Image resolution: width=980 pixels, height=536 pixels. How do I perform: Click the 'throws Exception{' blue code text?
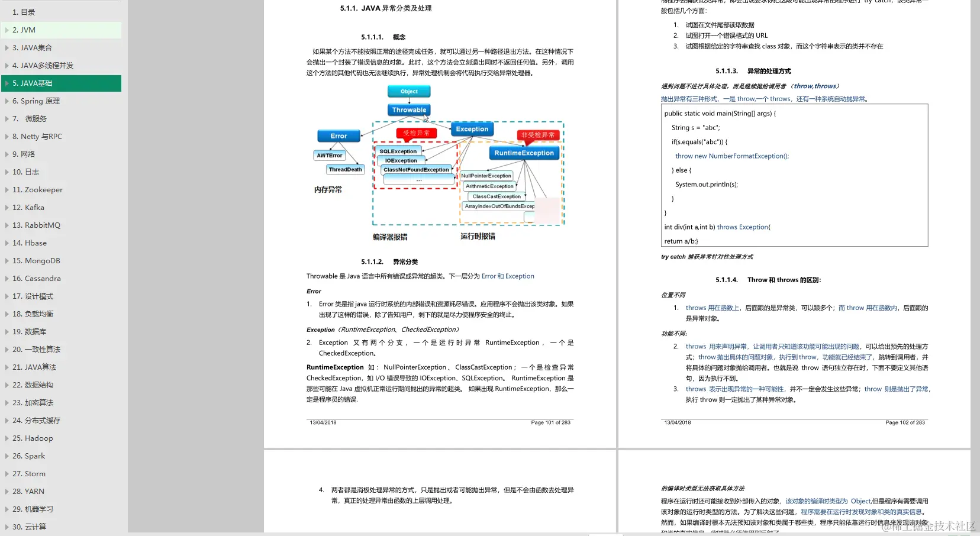point(744,227)
